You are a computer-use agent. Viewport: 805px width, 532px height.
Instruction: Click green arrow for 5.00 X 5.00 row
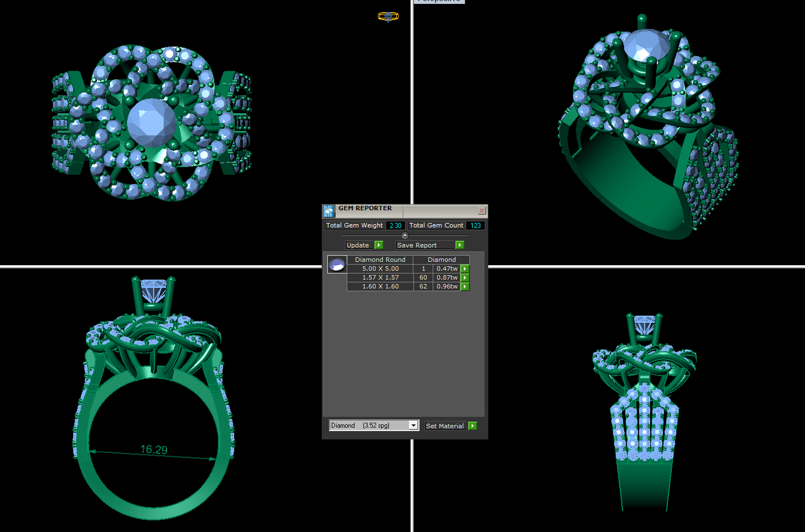465,269
